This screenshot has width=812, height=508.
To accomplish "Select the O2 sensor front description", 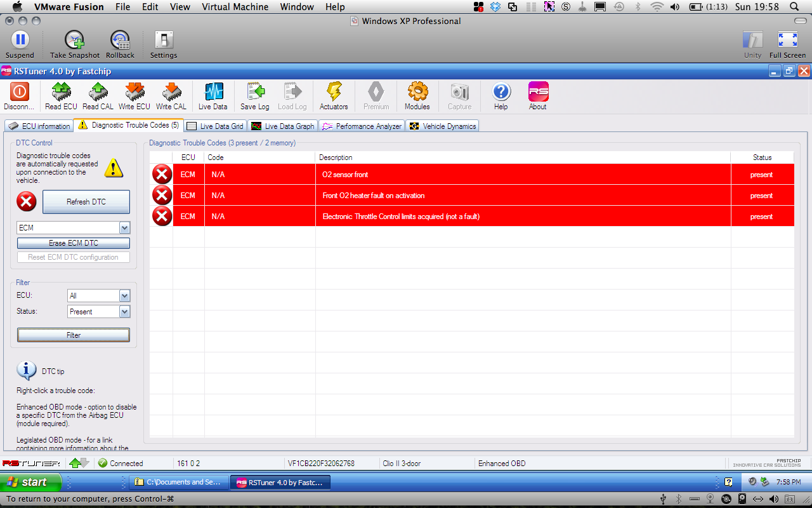I will 345,175.
